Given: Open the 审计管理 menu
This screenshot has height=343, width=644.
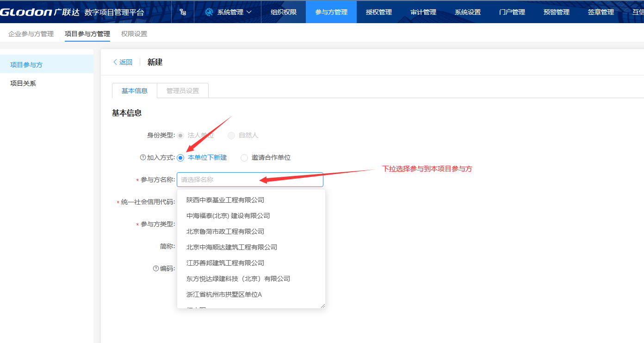Looking at the screenshot, I should pyautogui.click(x=423, y=12).
